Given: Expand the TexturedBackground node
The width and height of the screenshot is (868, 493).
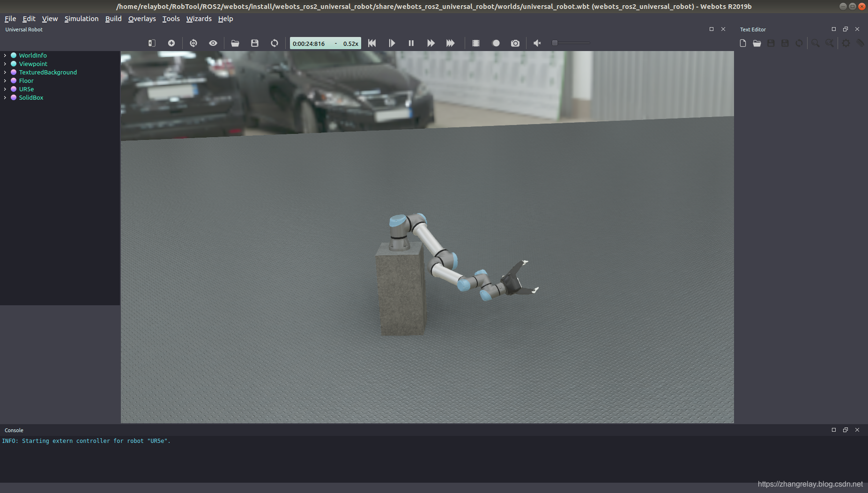Looking at the screenshot, I should click(5, 72).
